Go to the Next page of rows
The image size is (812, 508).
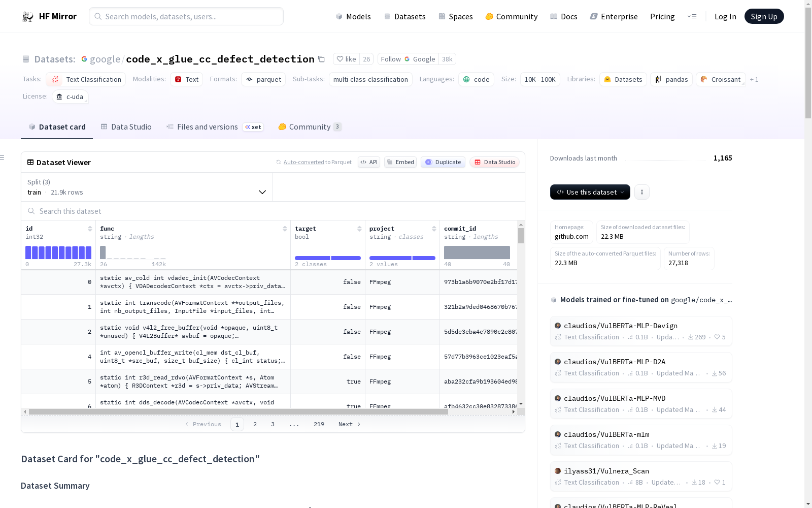point(350,424)
